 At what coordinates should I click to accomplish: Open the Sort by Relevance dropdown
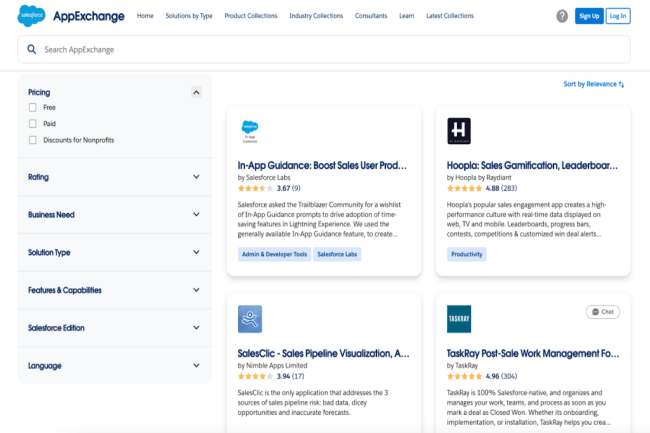(593, 84)
